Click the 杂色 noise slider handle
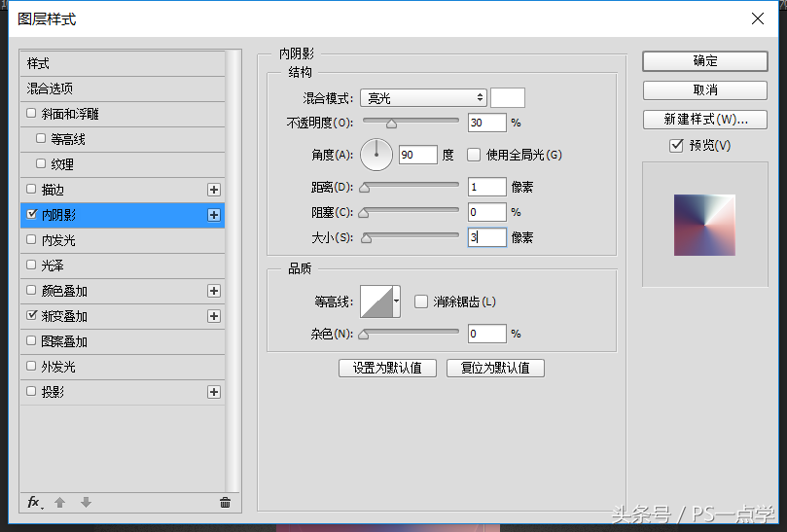This screenshot has height=532, width=787. point(364,335)
